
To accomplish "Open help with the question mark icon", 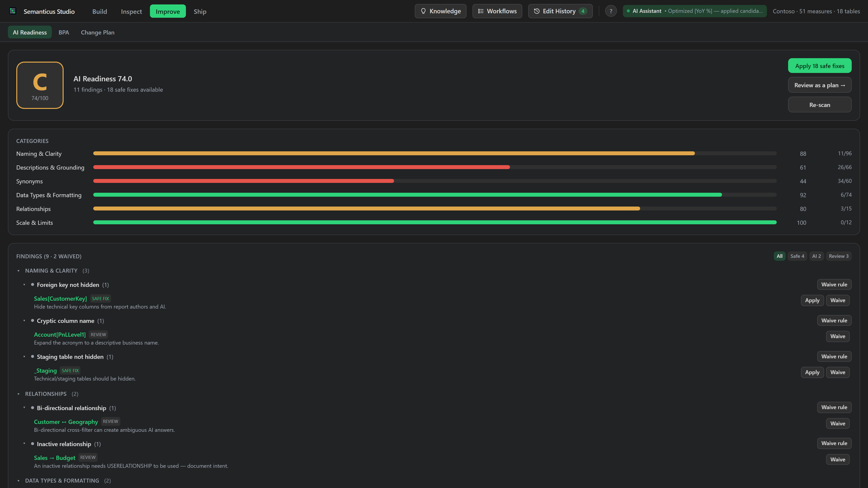I will [x=611, y=11].
